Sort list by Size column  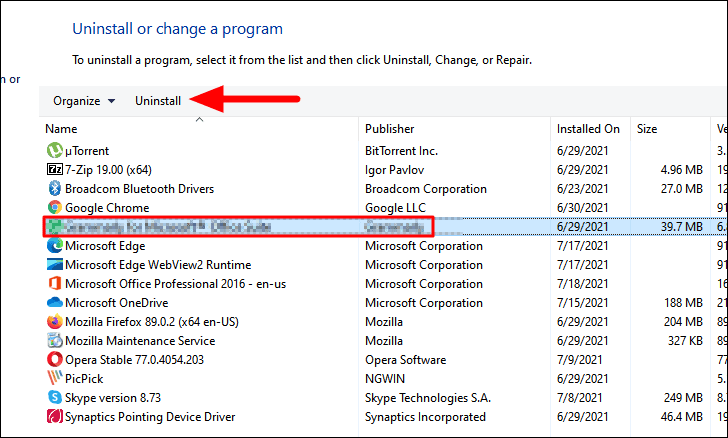[647, 129]
